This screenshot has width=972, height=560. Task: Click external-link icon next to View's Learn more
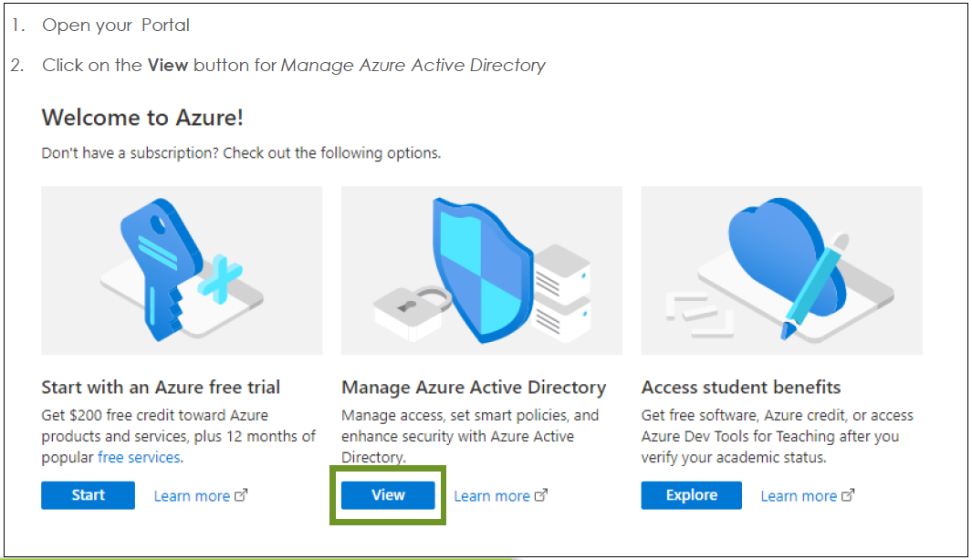541,495
